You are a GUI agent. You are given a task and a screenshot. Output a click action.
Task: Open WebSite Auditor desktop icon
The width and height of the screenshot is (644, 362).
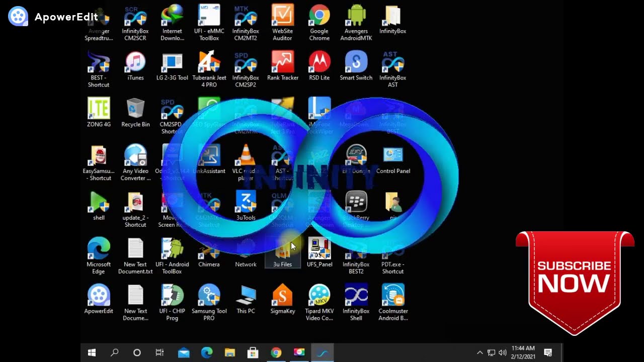(282, 23)
